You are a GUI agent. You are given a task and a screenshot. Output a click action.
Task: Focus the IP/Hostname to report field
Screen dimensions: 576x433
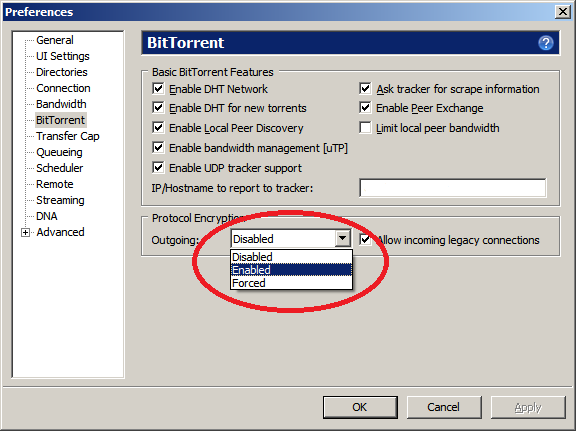pyautogui.click(x=453, y=188)
